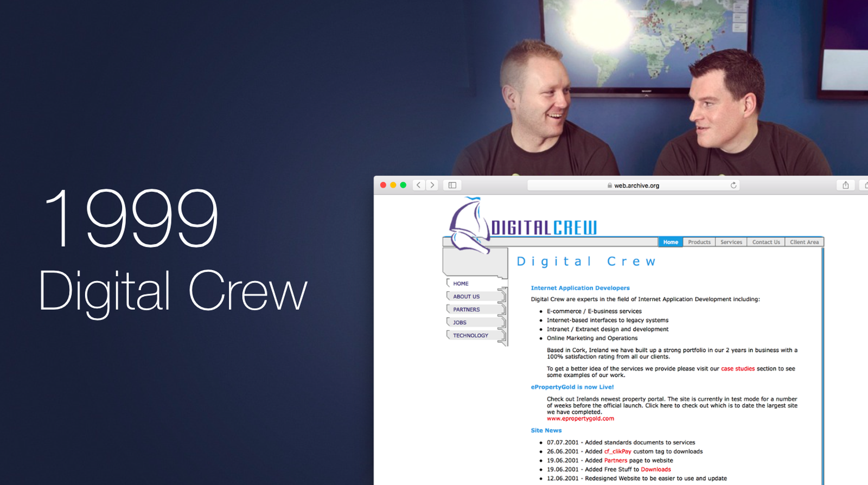Image resolution: width=868 pixels, height=485 pixels.
Task: Toggle the Safari sidebar icon
Action: [x=452, y=185]
